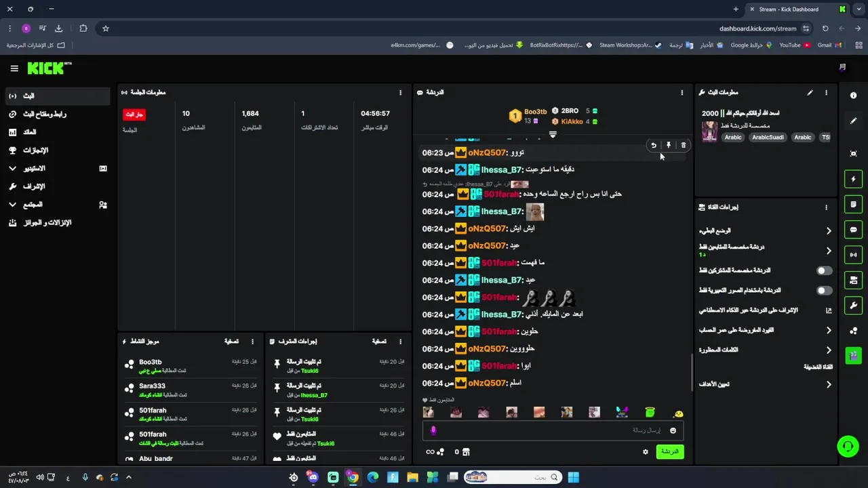Open stream info panel options menu
Viewport: 868px width, 488px height.
click(826, 93)
